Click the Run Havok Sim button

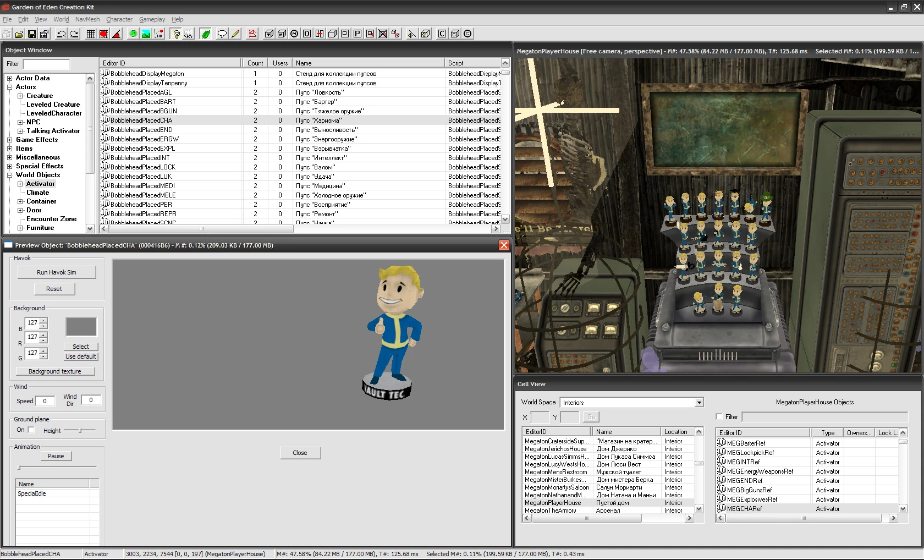pyautogui.click(x=57, y=272)
